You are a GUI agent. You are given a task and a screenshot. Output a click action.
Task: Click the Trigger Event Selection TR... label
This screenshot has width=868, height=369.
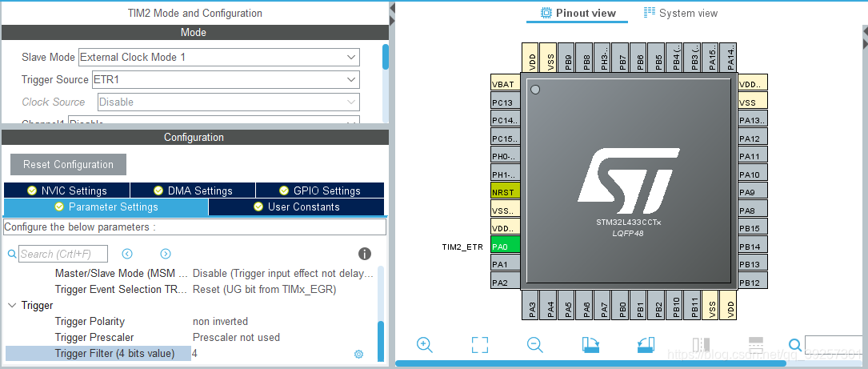(x=122, y=289)
